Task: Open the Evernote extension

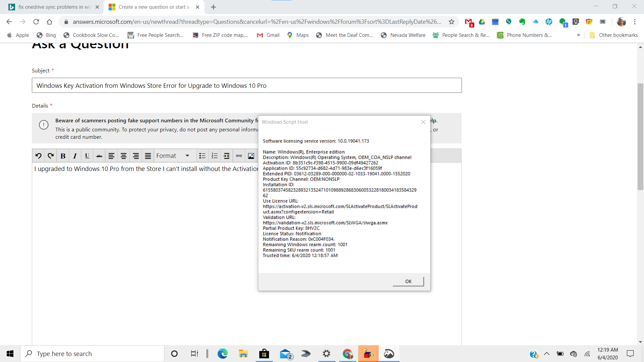Action: [x=522, y=22]
